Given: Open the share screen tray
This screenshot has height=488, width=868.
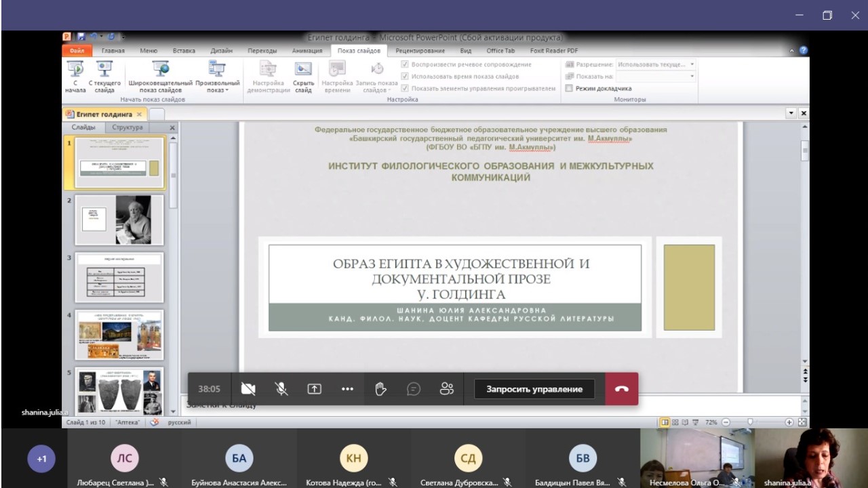Looking at the screenshot, I should [x=315, y=389].
